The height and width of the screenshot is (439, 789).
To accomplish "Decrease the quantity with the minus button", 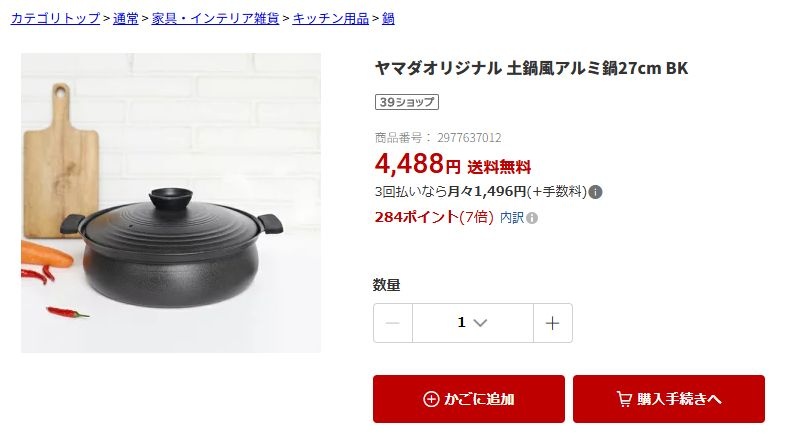I will pos(392,323).
